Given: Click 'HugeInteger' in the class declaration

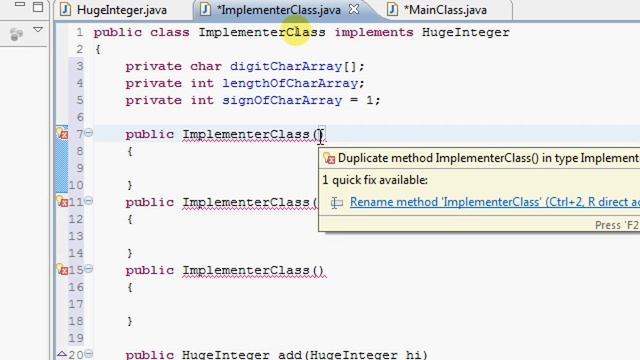Looking at the screenshot, I should pyautogui.click(x=466, y=32).
